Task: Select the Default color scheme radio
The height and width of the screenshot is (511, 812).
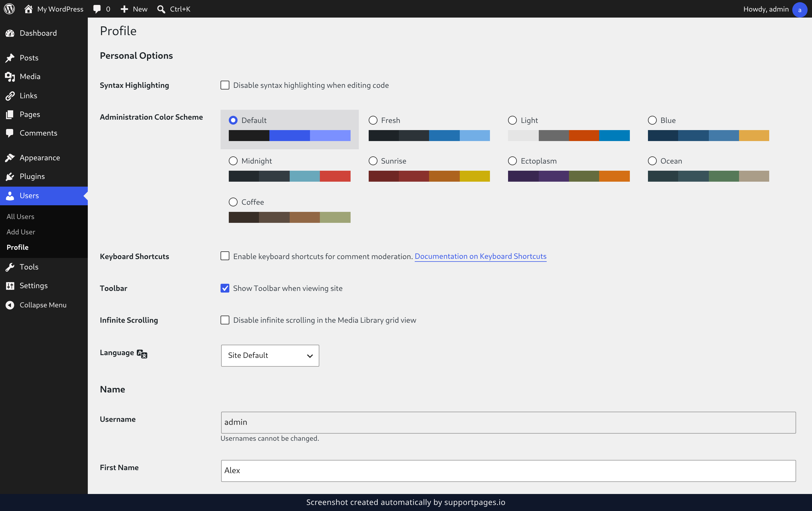Action: [233, 120]
